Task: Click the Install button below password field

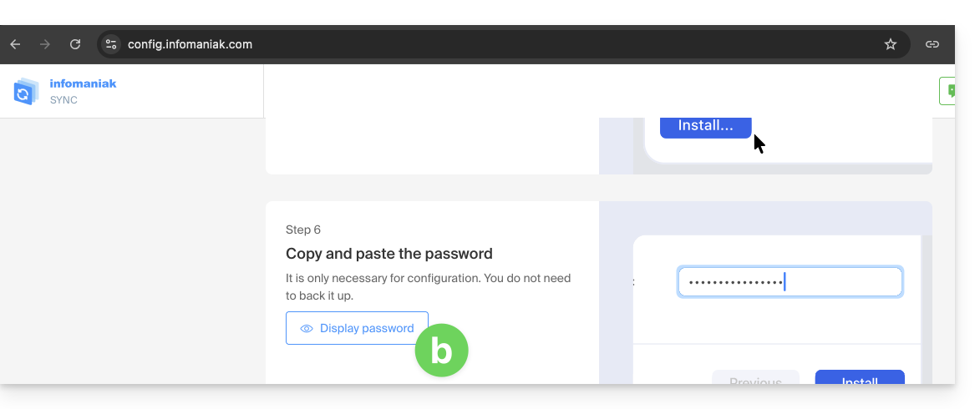Action: 859,378
